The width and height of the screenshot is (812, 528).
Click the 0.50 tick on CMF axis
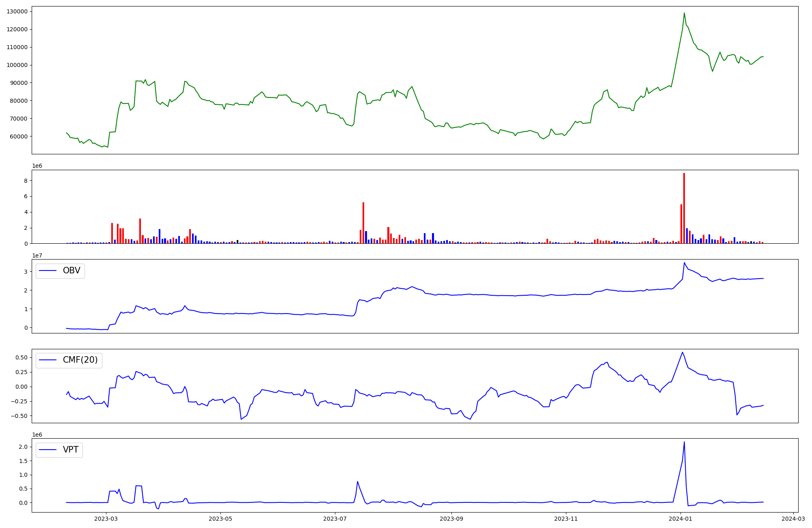22,357
